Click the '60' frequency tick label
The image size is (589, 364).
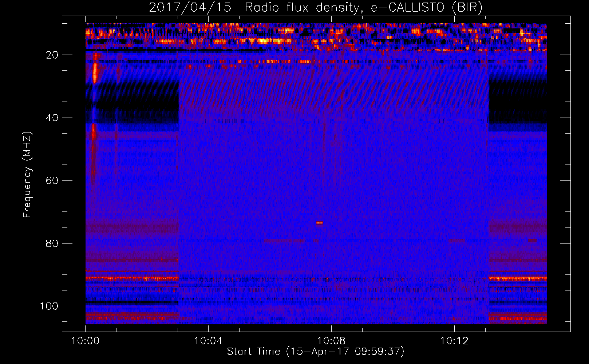click(52, 181)
